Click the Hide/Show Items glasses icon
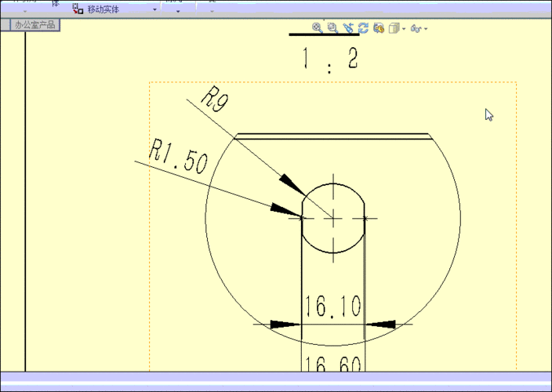 tap(416, 28)
